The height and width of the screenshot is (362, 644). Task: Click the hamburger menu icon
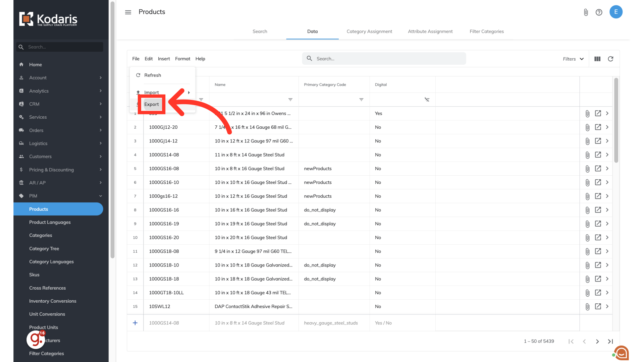(x=128, y=12)
